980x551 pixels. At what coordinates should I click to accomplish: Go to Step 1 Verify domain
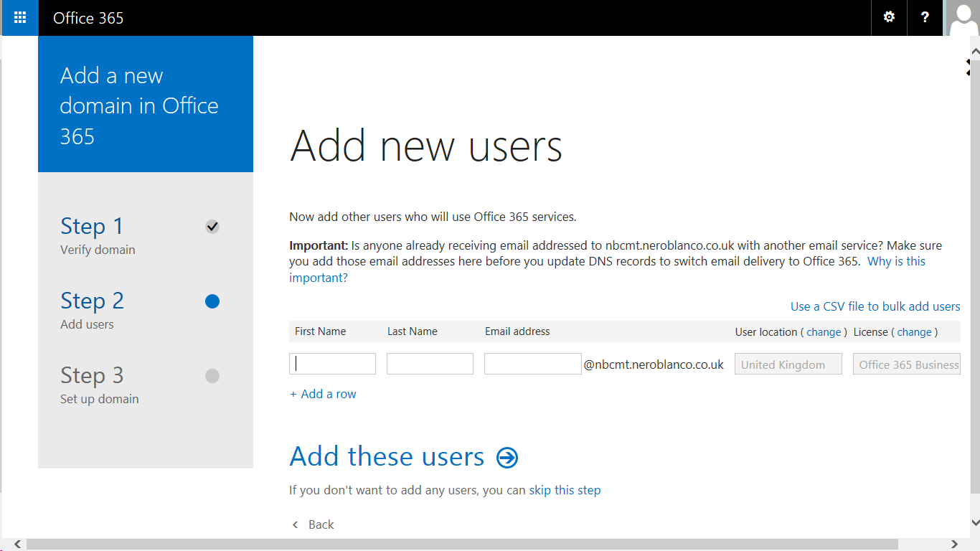tap(98, 235)
